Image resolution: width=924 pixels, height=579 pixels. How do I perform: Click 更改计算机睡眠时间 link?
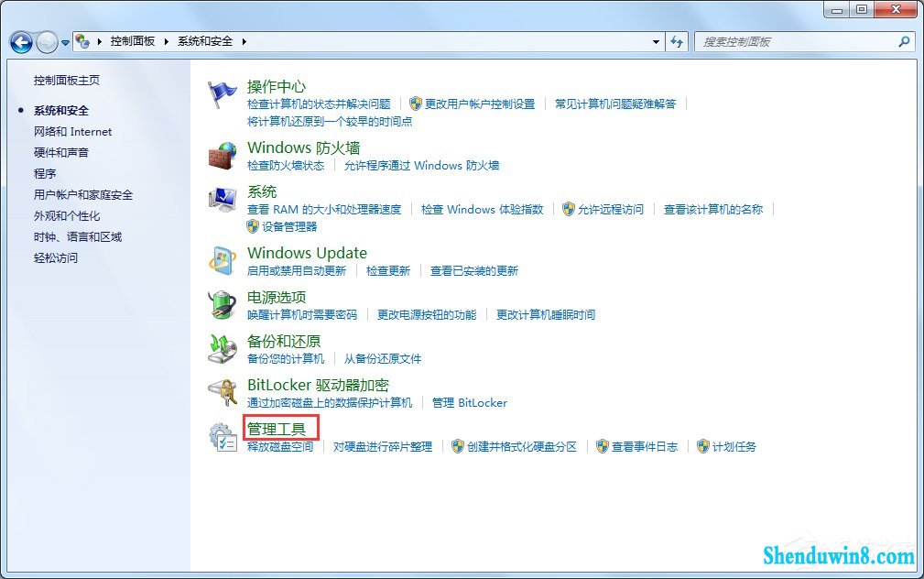pyautogui.click(x=546, y=315)
